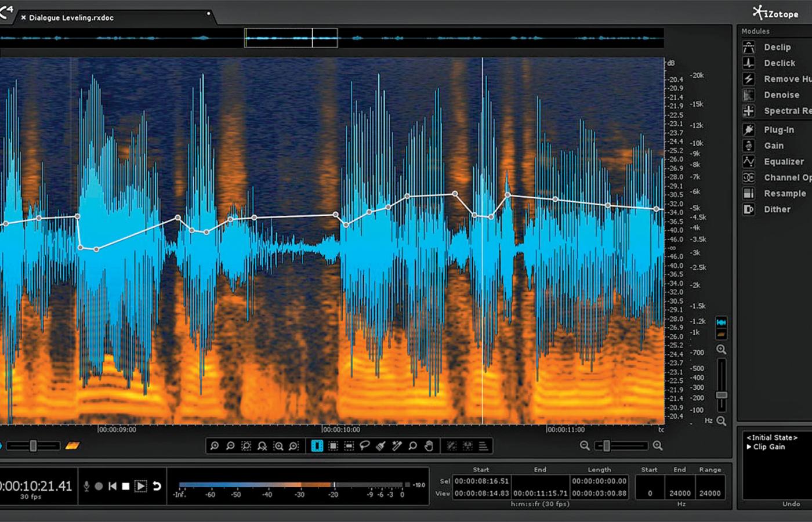Open the Equalizer module

(x=783, y=162)
